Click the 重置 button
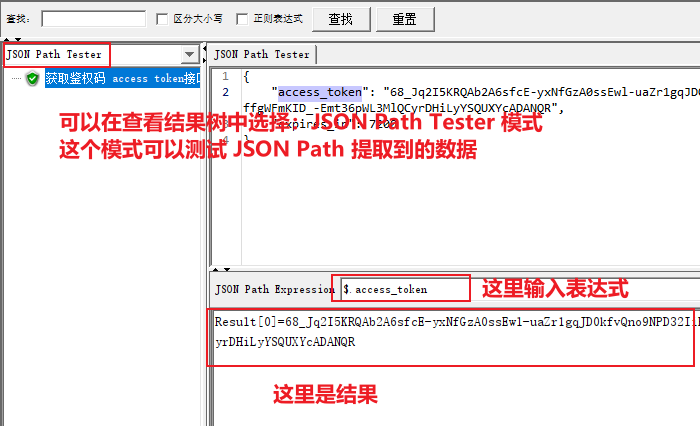700x426 pixels. pyautogui.click(x=405, y=19)
